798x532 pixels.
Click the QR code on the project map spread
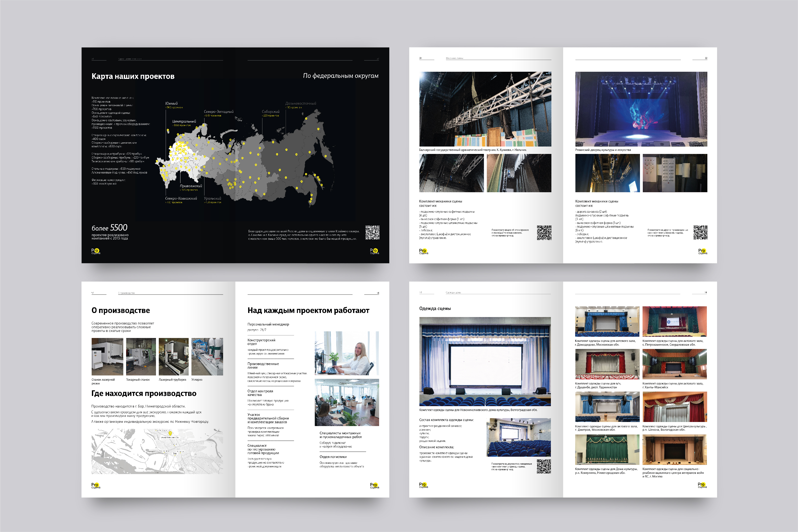coord(372,232)
